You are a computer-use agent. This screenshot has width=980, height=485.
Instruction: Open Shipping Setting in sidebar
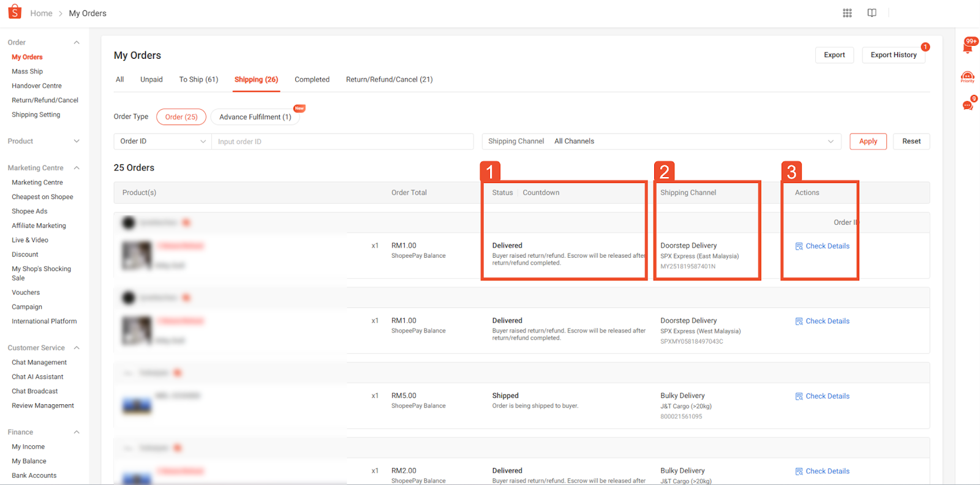tap(36, 115)
